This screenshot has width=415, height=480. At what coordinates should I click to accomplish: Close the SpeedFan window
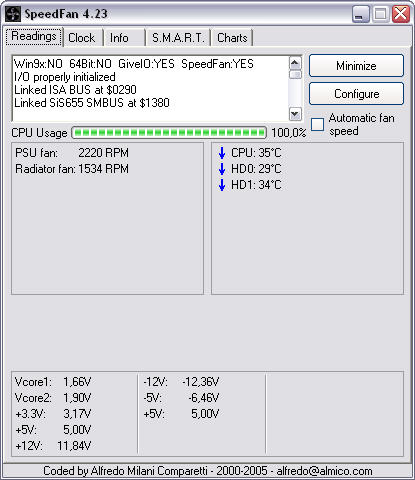pos(400,14)
